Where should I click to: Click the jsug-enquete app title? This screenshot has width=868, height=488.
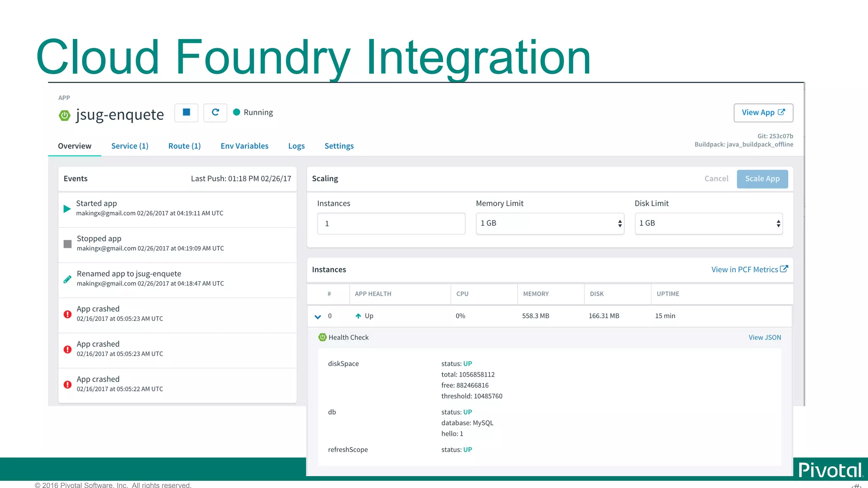[x=120, y=115]
